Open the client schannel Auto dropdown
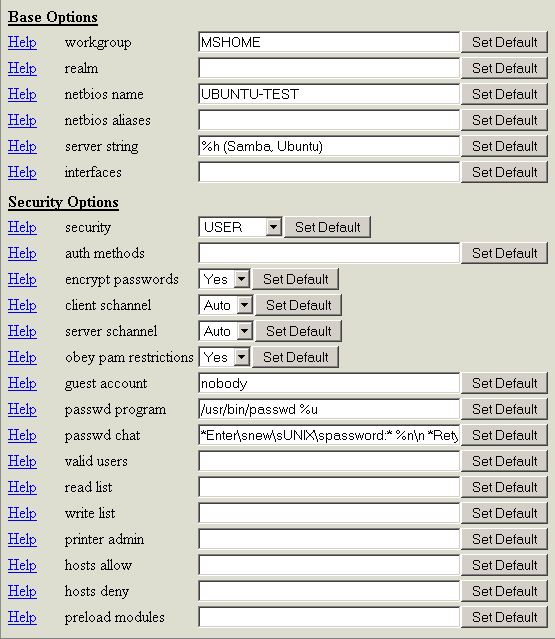555x639 pixels. click(226, 305)
